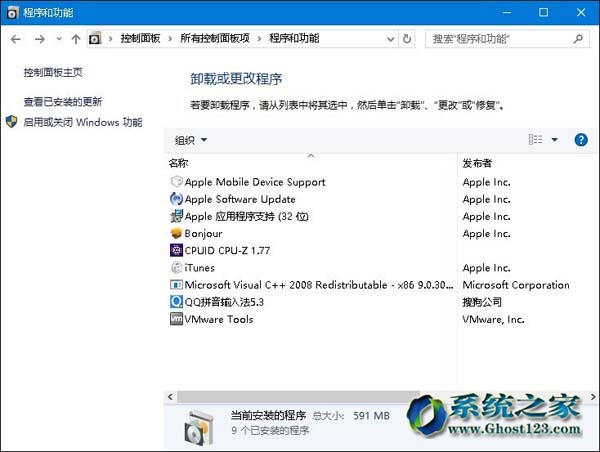Viewport: 600px width, 452px height.
Task: Select Microsoft Visual C++ 2008 Redistributable entry
Action: 319,285
